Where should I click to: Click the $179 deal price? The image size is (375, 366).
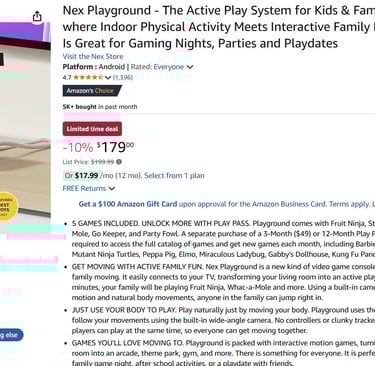click(x=115, y=147)
